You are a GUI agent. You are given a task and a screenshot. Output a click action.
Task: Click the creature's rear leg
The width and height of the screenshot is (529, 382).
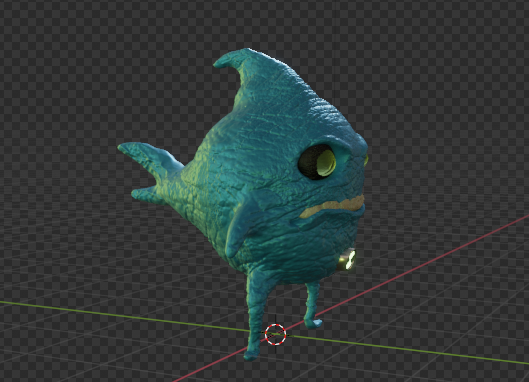point(312,303)
